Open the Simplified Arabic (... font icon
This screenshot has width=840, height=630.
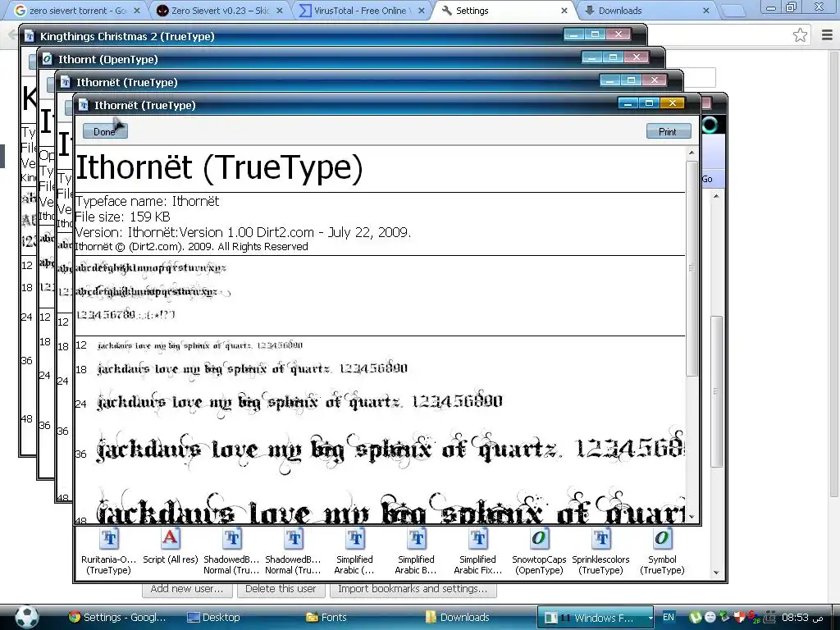point(354,552)
